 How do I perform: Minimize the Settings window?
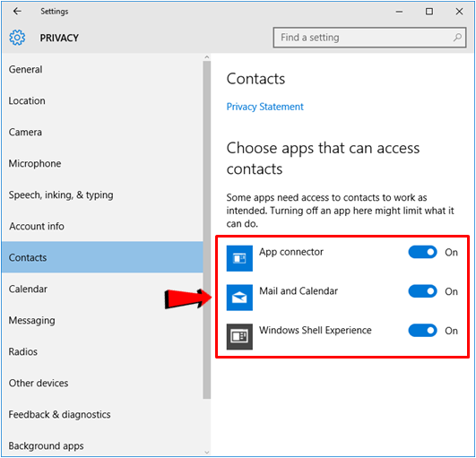pyautogui.click(x=399, y=12)
